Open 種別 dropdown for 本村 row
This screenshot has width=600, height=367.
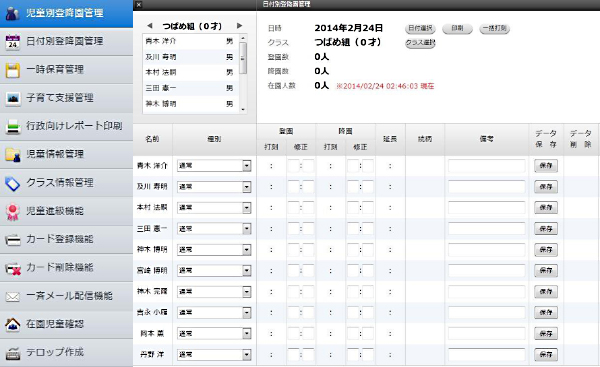tap(247, 208)
